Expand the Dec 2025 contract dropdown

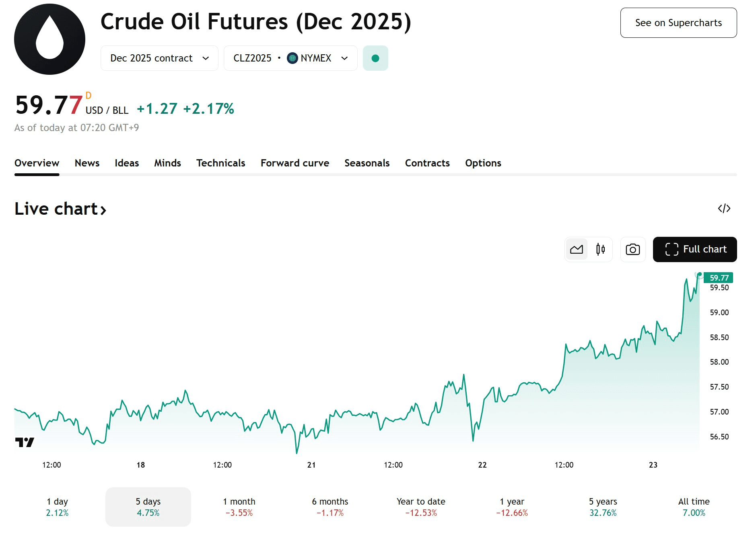pos(159,58)
